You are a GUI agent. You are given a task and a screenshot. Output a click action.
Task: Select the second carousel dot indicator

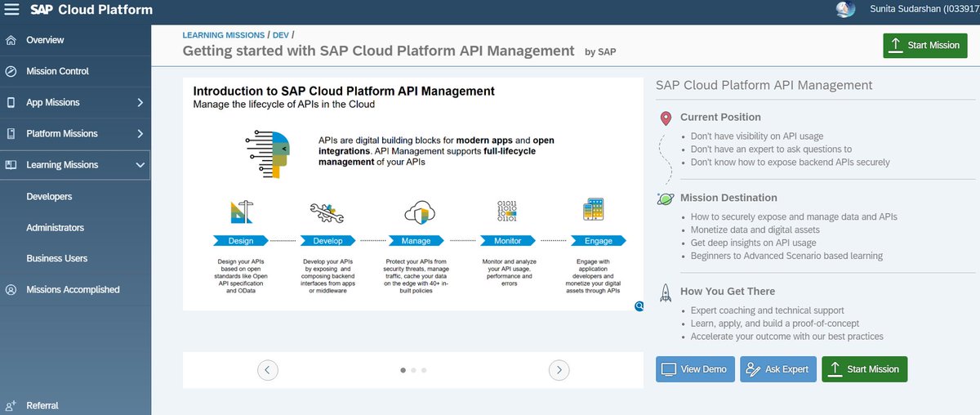click(x=413, y=370)
